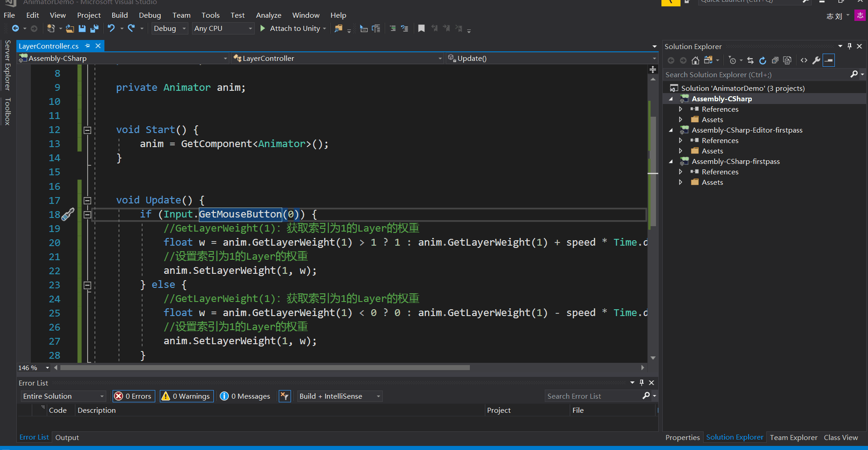Image resolution: width=868 pixels, height=450 pixels.
Task: Expand the Assets folder under Assembly-CSharp
Action: tap(681, 119)
